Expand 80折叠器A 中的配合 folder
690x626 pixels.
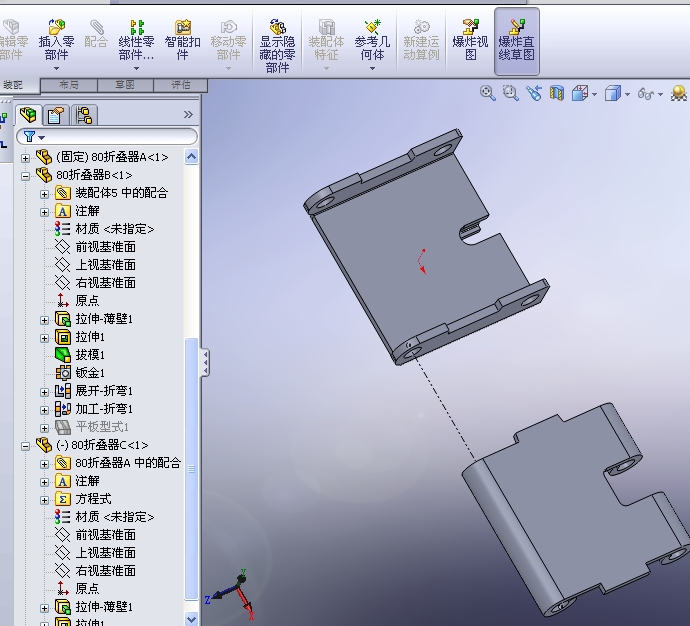[x=44, y=464]
